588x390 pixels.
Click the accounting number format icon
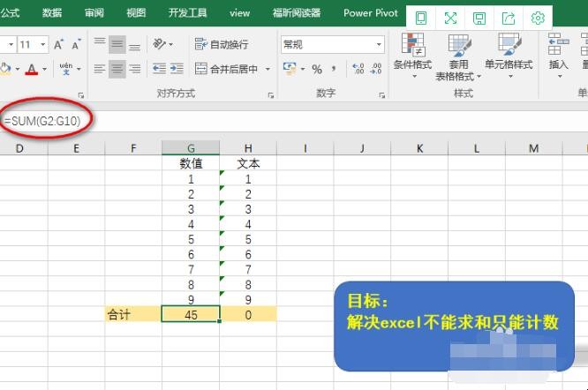click(290, 69)
